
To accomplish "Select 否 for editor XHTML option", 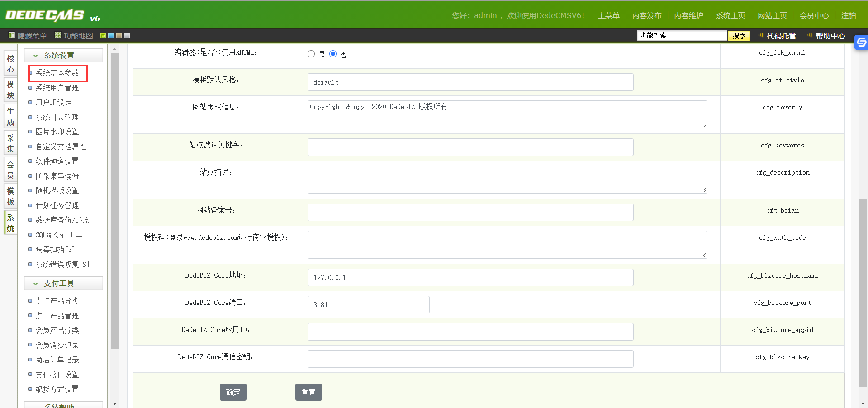I will (333, 54).
